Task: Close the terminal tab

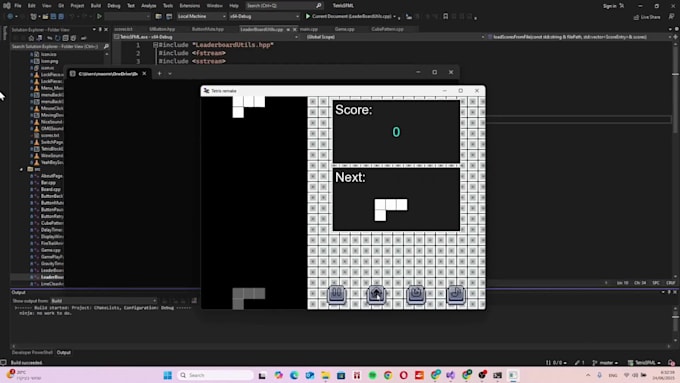Action: point(144,73)
